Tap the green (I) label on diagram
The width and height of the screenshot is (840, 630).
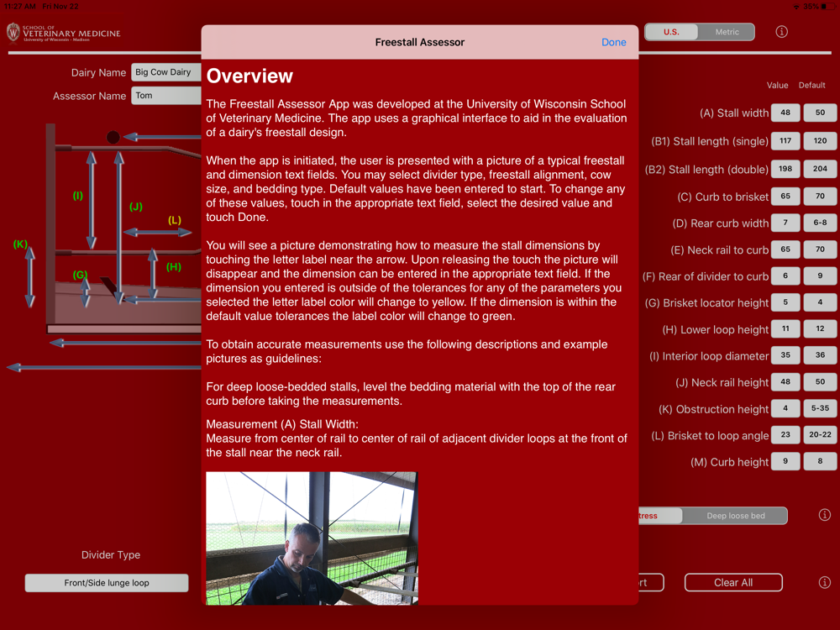(x=77, y=196)
